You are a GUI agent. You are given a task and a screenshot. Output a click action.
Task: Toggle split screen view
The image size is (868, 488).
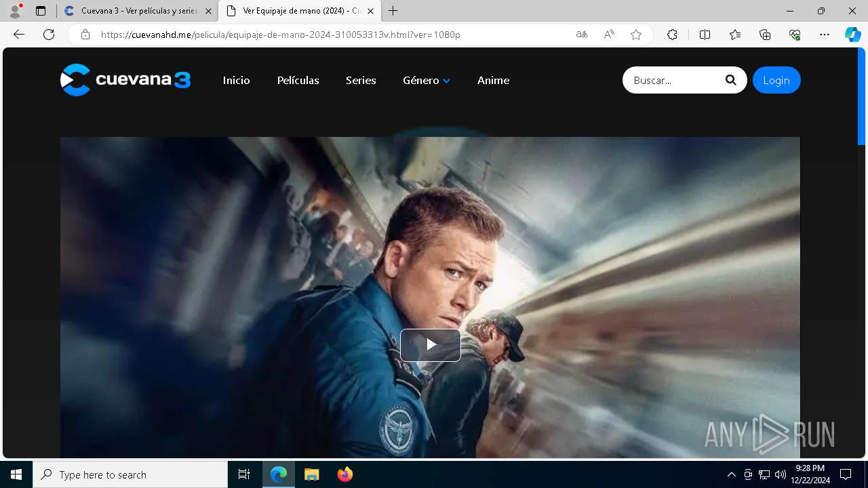[705, 35]
